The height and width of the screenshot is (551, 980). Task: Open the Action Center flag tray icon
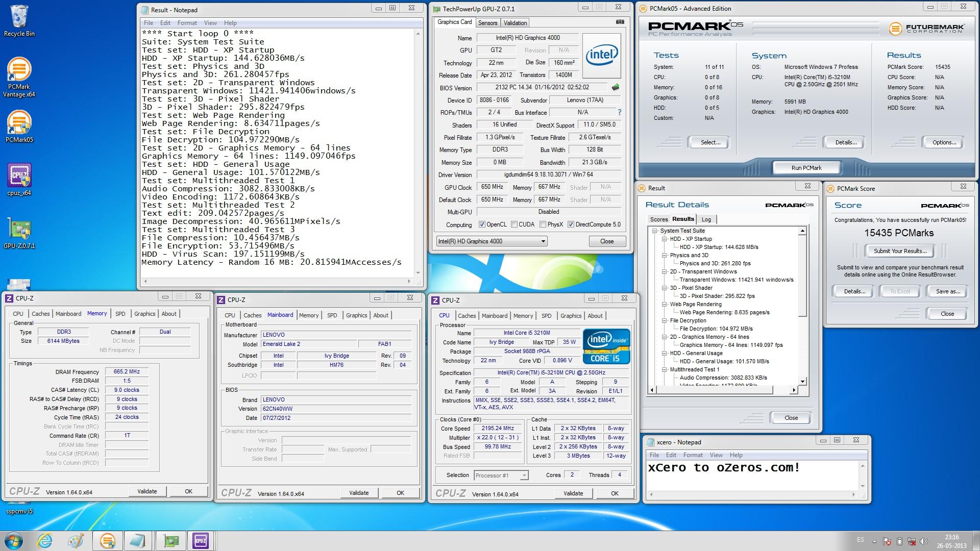click(888, 541)
